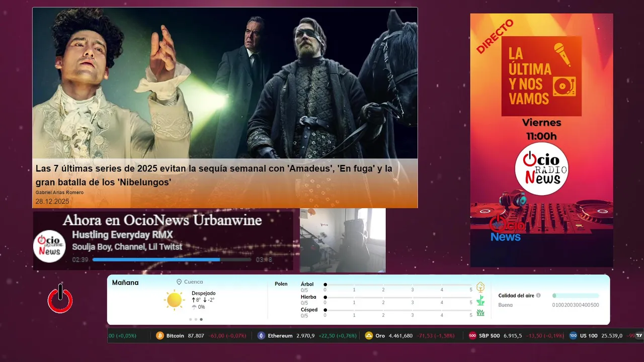Click the air quality index bar
This screenshot has height=362, width=644.
576,296
